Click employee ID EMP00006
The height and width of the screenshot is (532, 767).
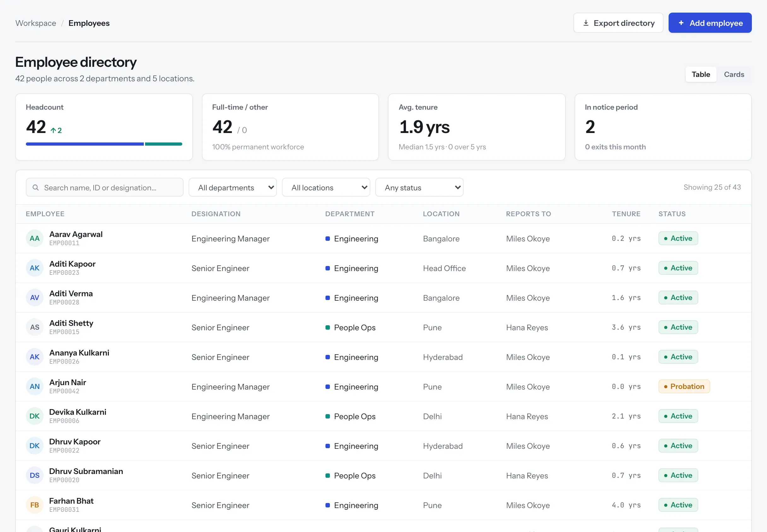[64, 421]
